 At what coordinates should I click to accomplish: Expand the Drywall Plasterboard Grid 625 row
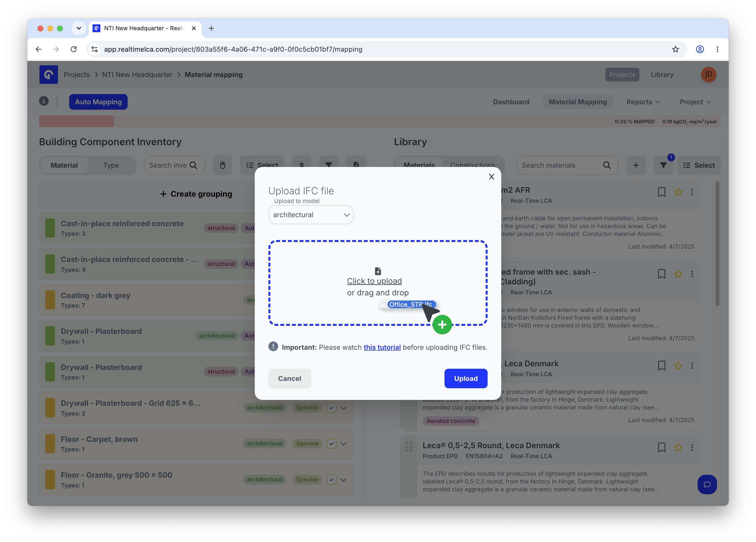point(344,407)
